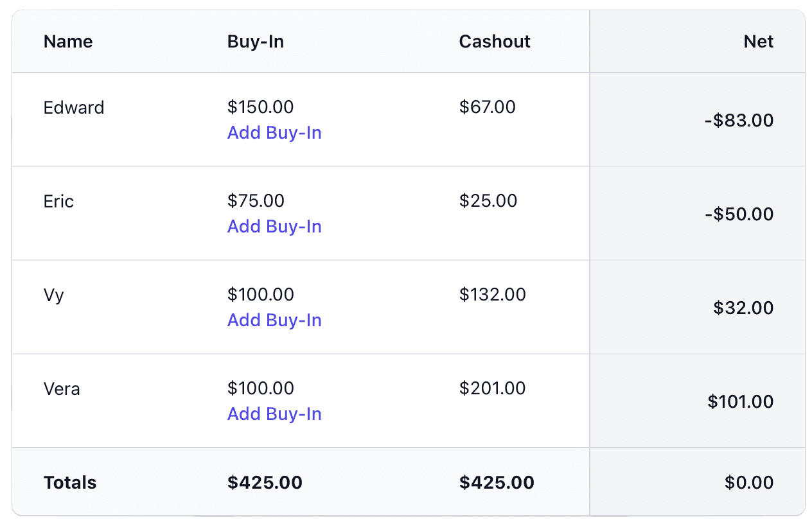Select the Name column header

tap(68, 42)
